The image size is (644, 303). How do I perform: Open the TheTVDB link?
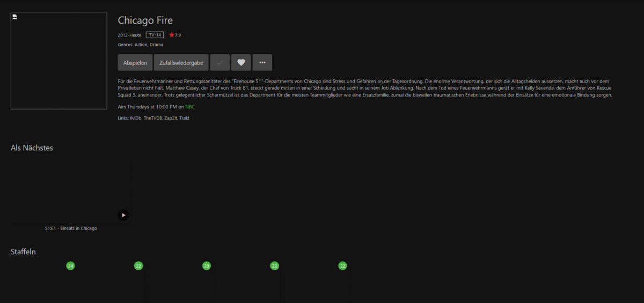(x=153, y=118)
